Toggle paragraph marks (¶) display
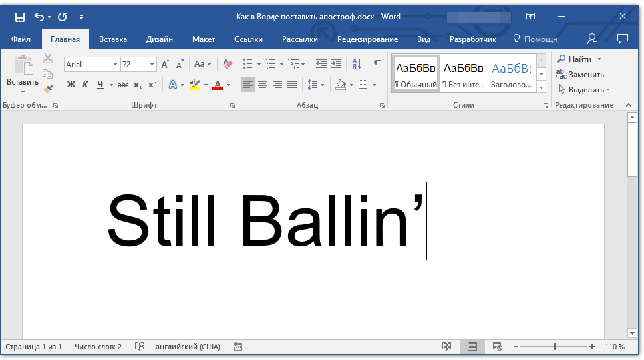644x360 pixels. pyautogui.click(x=377, y=64)
